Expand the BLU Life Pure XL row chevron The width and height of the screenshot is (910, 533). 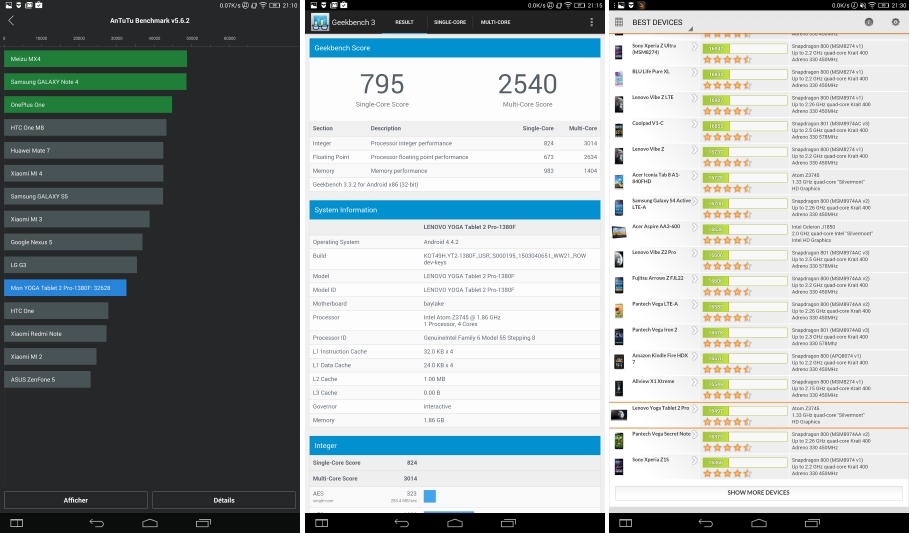pyautogui.click(x=694, y=72)
